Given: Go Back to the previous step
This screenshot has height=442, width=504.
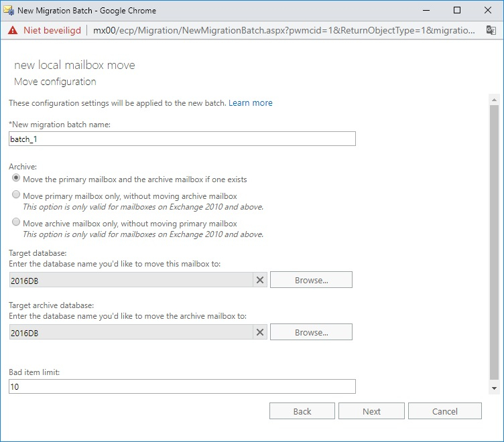Looking at the screenshot, I should pos(302,411).
